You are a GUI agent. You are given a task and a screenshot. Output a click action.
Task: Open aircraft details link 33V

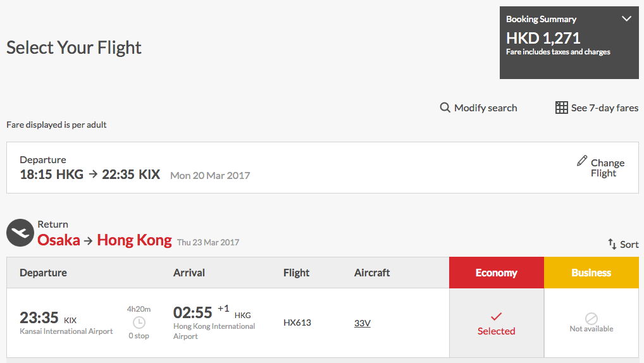click(362, 323)
